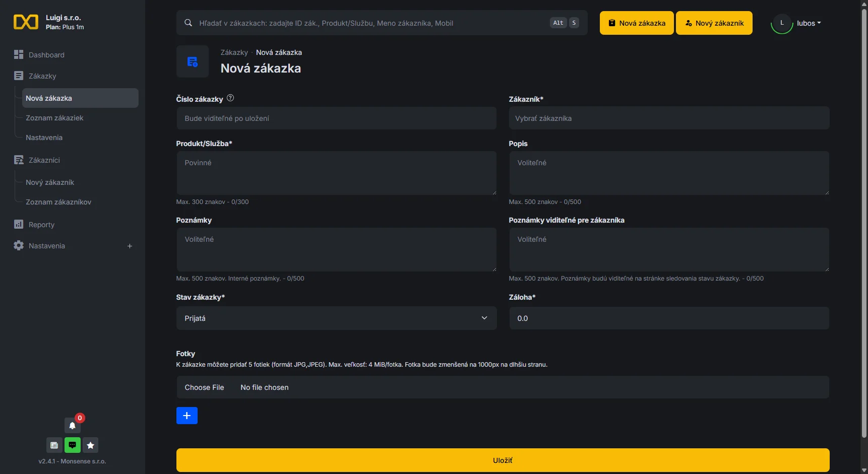Expand Nastavenia with the plus icon
This screenshot has width=868, height=474.
(x=130, y=246)
